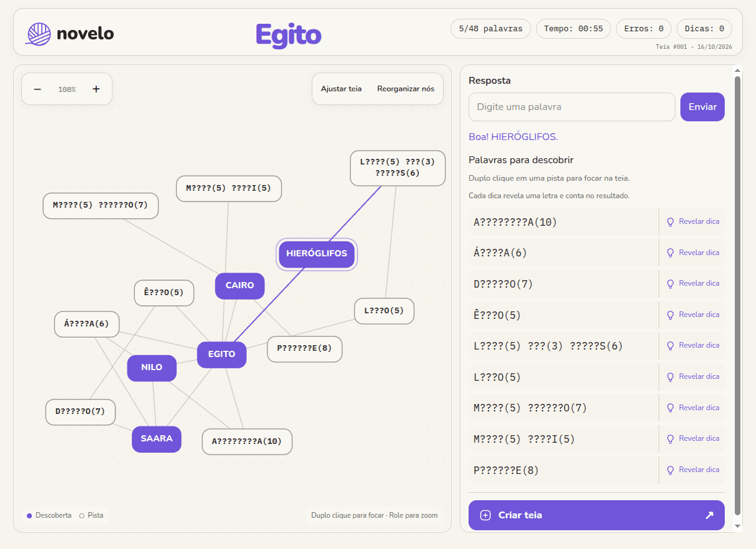The width and height of the screenshot is (756, 549).
Task: Open the Criar teia button
Action: click(597, 515)
